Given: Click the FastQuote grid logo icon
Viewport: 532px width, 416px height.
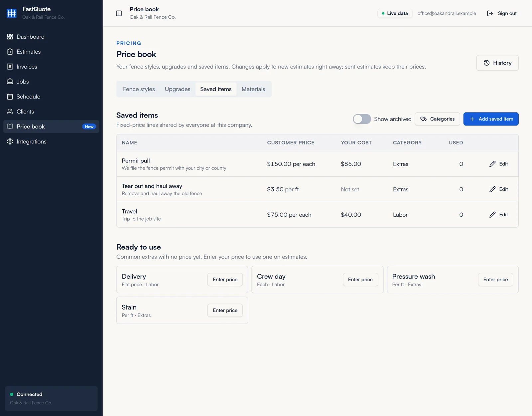Looking at the screenshot, I should point(12,13).
